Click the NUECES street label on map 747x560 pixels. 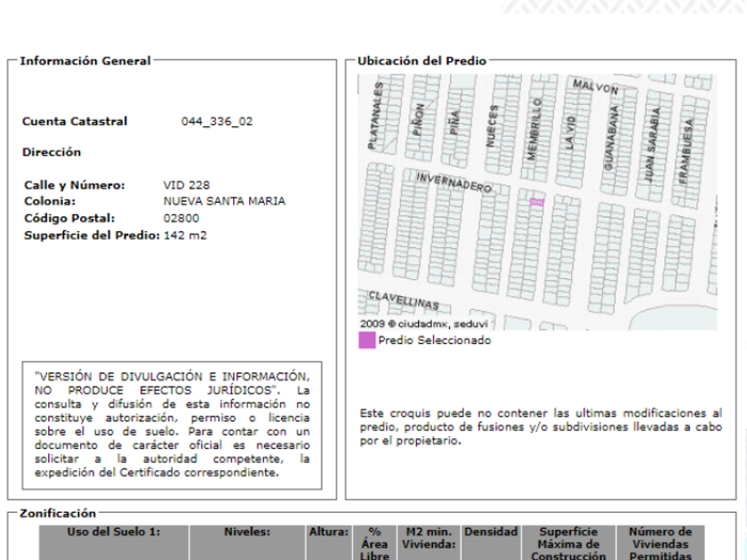click(x=492, y=125)
